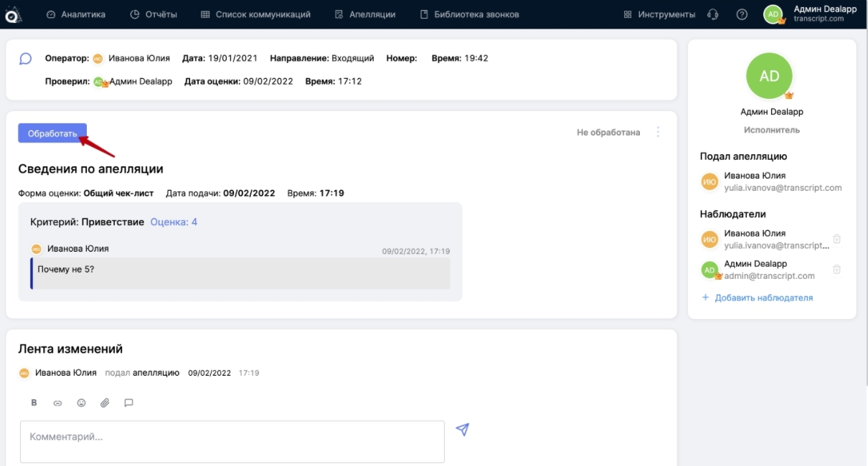Click the speech bubble icon in comment toolbar
The width and height of the screenshot is (868, 466).
click(128, 403)
